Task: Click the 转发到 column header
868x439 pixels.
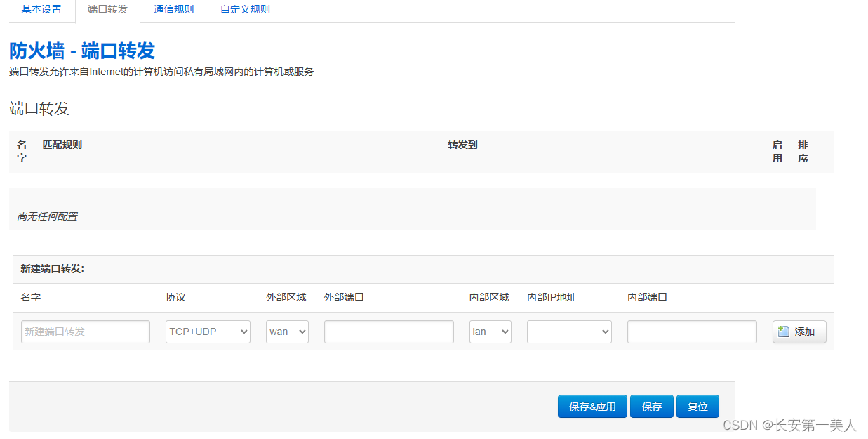Action: tap(462, 145)
